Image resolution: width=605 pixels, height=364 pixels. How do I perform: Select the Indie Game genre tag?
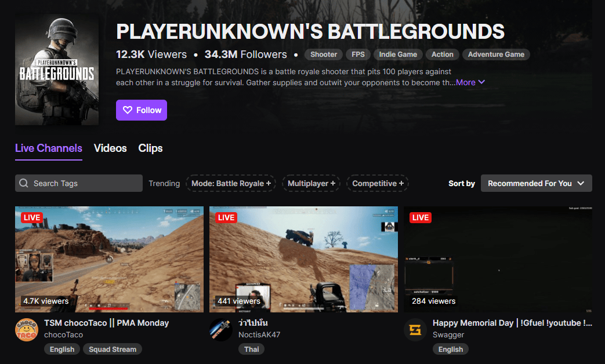click(398, 54)
